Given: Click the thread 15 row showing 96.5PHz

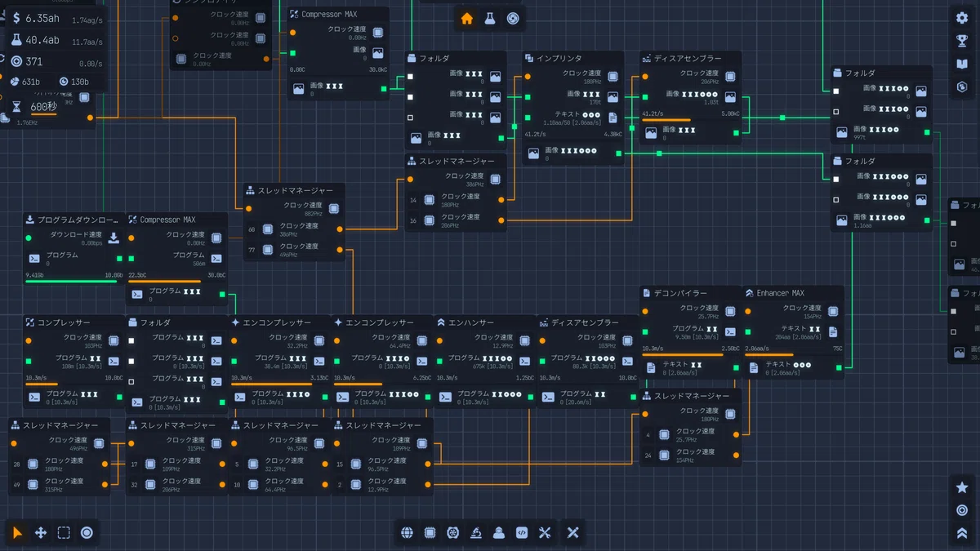Looking at the screenshot, I should [x=383, y=464].
